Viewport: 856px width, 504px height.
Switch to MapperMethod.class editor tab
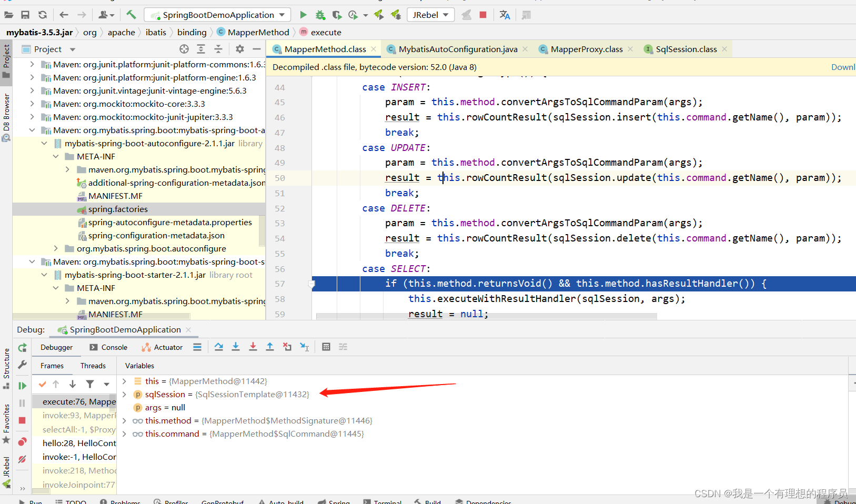click(325, 49)
